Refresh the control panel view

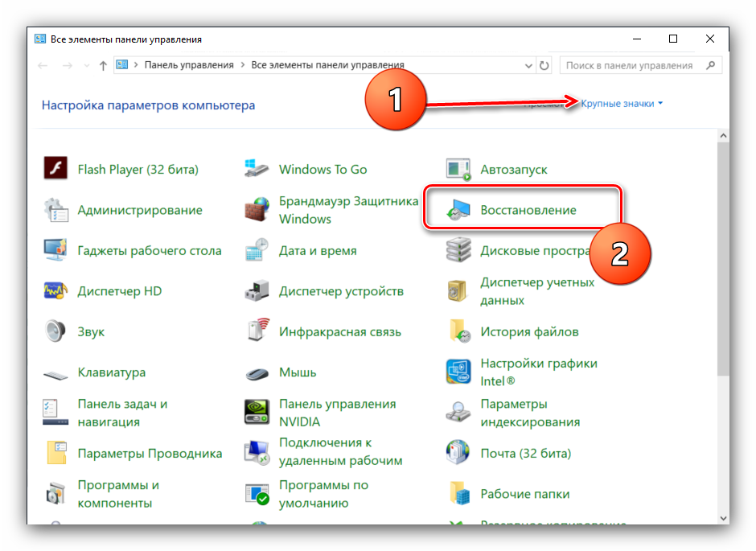pyautogui.click(x=544, y=66)
